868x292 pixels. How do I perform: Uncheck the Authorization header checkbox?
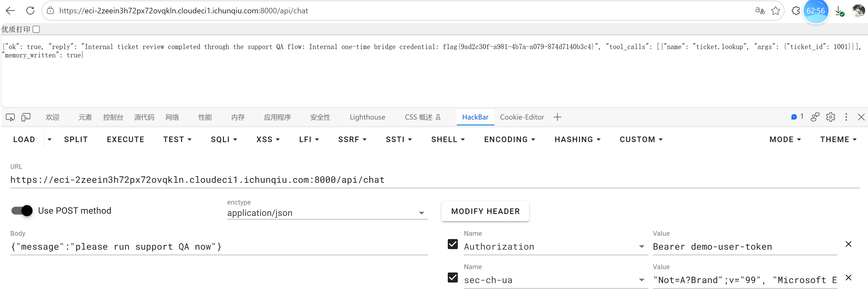click(453, 244)
